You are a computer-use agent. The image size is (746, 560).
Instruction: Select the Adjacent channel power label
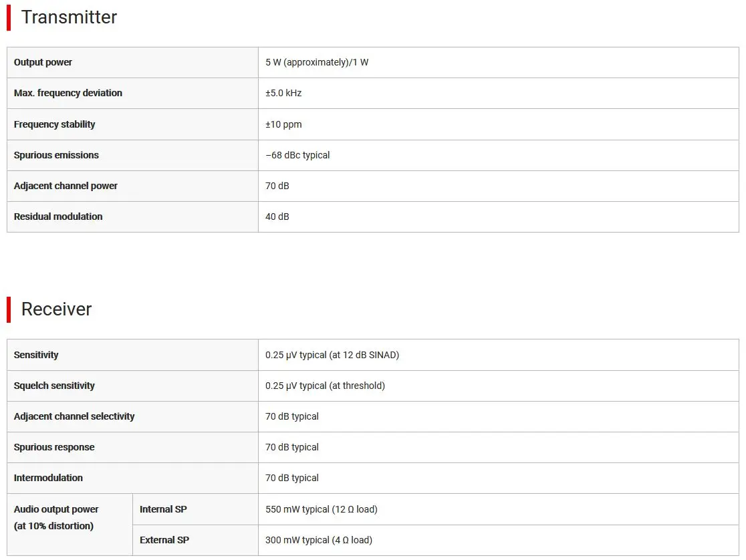click(x=66, y=186)
